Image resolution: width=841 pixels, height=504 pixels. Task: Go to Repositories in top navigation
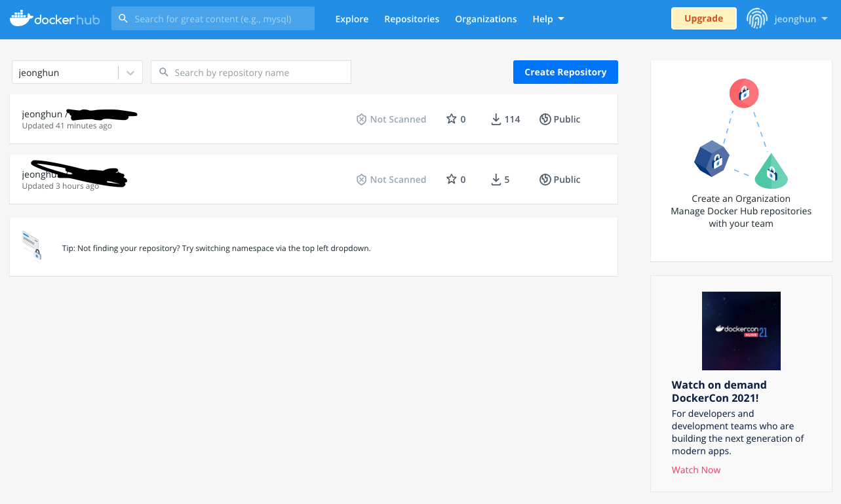click(412, 19)
